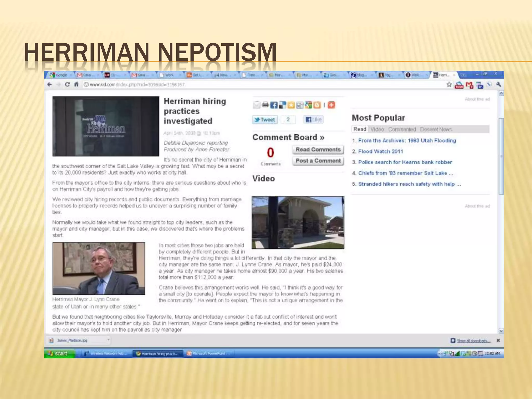
Task: Click the lower About this ad link
Action: pyautogui.click(x=477, y=206)
